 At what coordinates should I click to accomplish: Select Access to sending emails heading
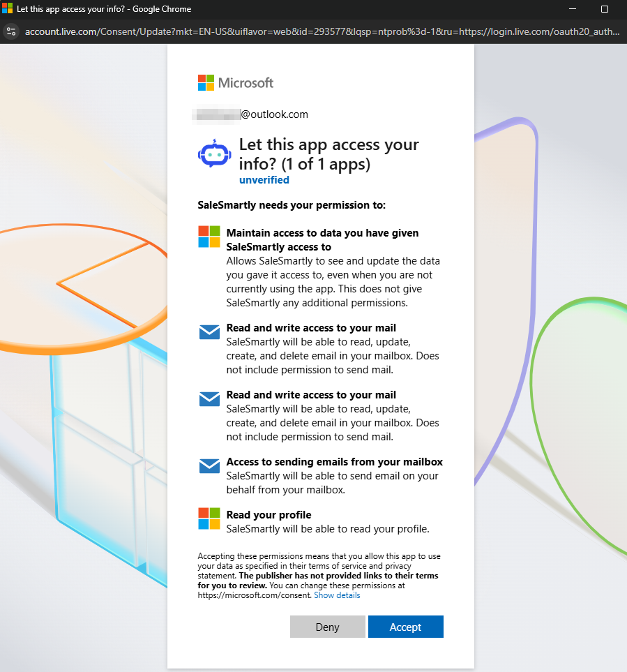coord(334,462)
